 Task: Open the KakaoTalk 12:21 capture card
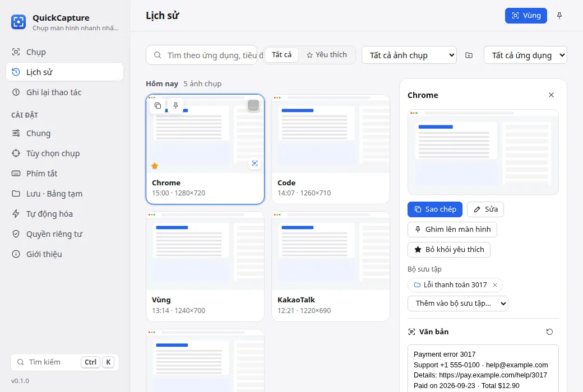[x=331, y=267]
